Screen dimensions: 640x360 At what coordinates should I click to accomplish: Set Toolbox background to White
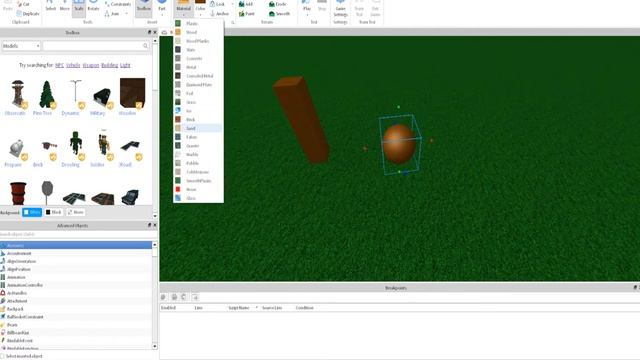(x=32, y=212)
